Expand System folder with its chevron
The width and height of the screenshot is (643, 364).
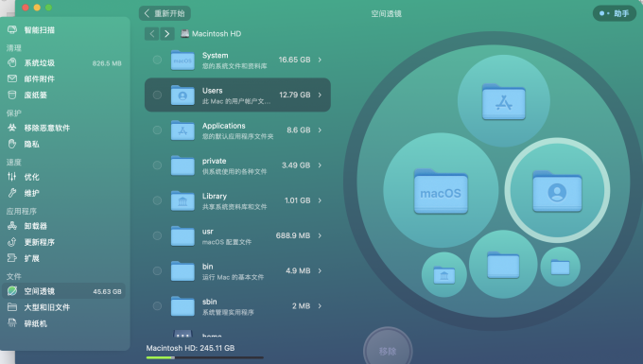pos(320,60)
